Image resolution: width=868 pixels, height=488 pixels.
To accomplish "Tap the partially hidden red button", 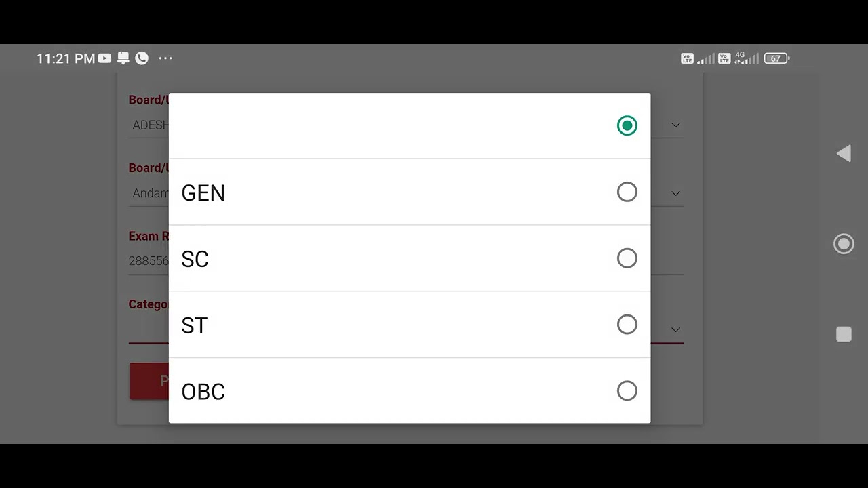I will (149, 381).
